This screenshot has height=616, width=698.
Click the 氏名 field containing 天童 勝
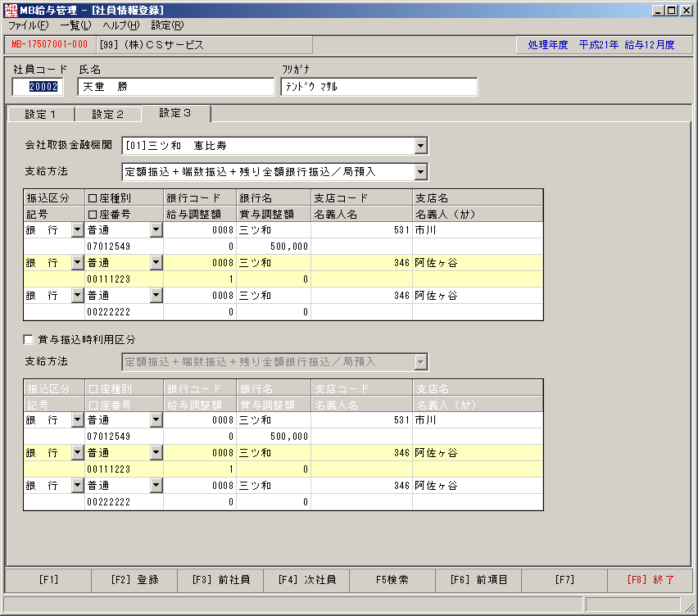click(176, 86)
